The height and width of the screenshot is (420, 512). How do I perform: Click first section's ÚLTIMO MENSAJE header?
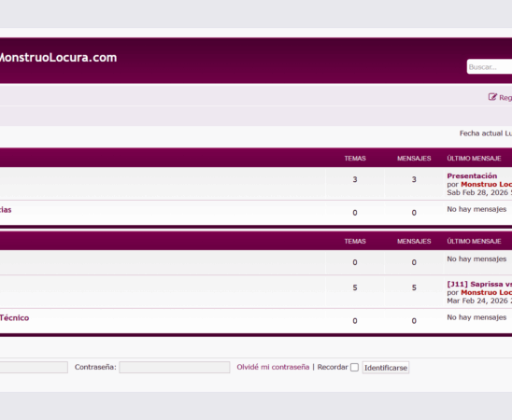coord(474,159)
